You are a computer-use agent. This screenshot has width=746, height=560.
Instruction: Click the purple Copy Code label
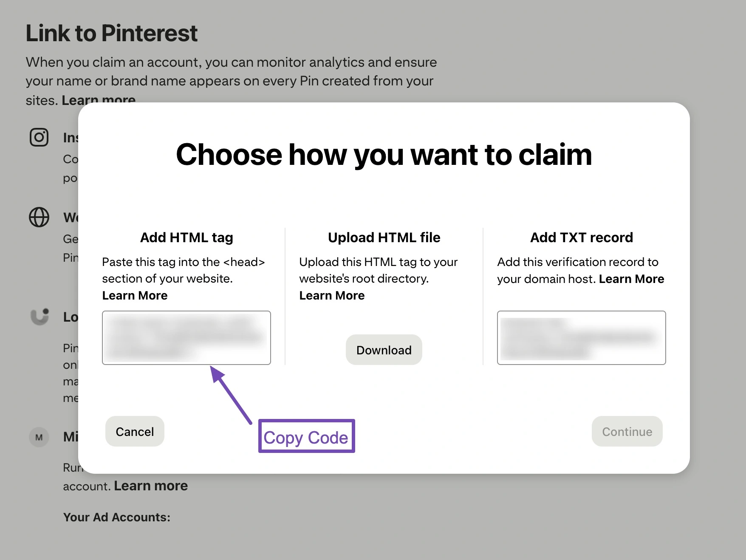[306, 437]
